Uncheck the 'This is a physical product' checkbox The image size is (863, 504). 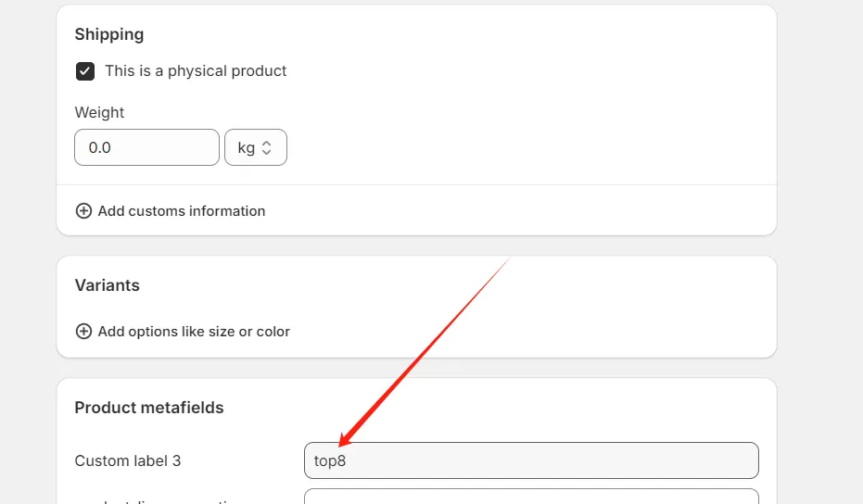point(85,71)
